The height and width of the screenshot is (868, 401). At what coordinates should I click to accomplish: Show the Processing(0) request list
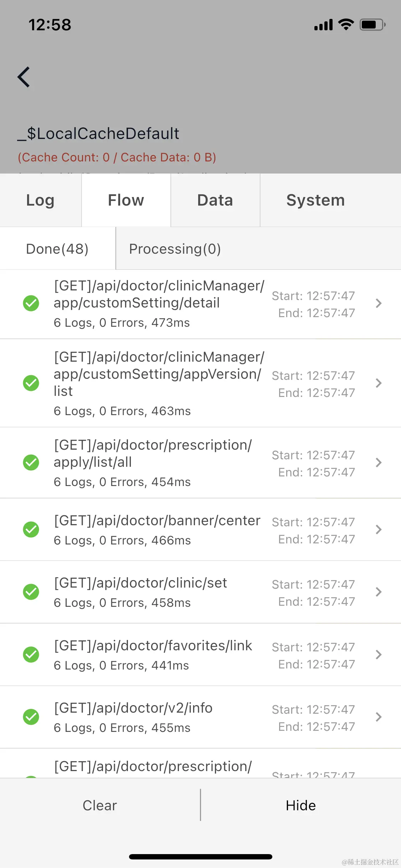pyautogui.click(x=175, y=249)
